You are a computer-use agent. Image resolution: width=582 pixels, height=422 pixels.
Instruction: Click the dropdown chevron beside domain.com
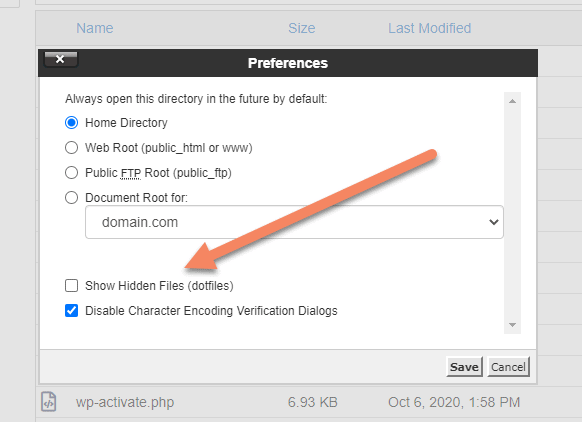tap(494, 222)
